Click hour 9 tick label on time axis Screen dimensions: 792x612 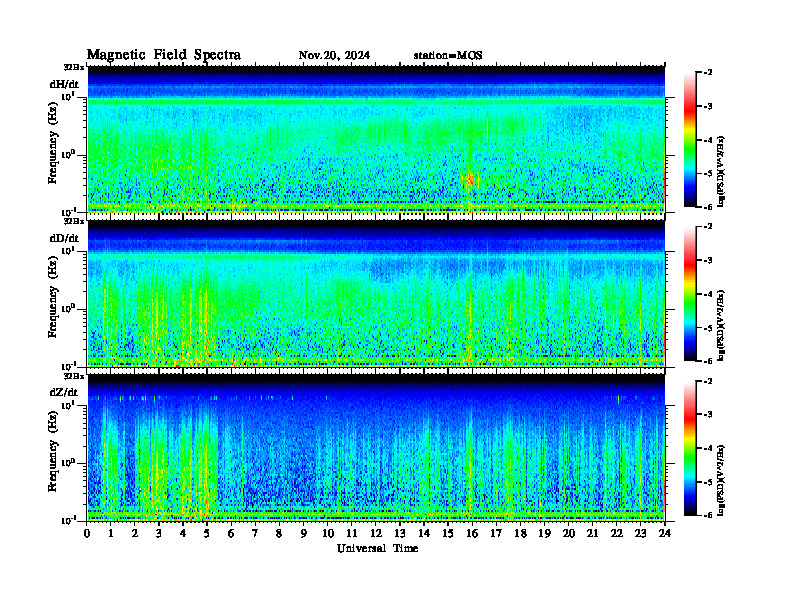[303, 534]
